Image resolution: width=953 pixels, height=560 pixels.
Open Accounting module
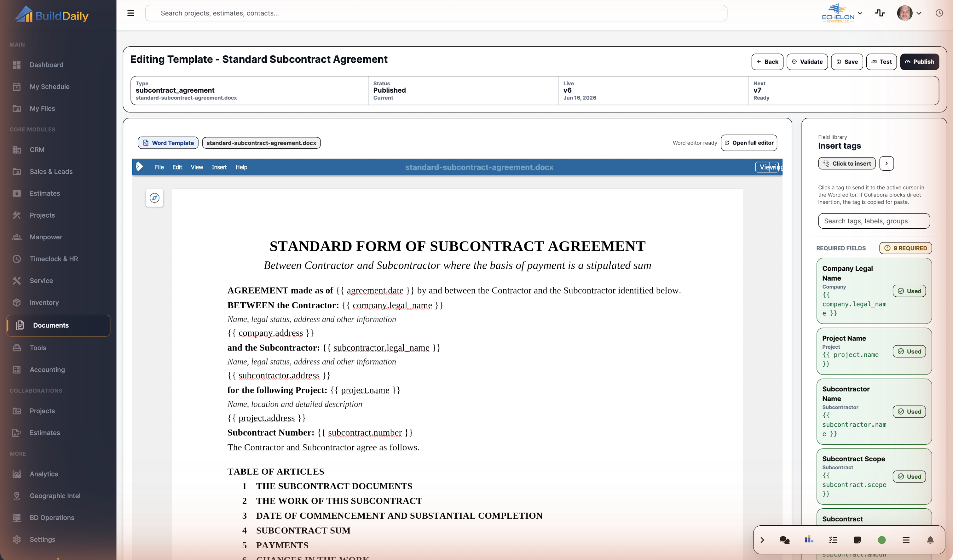click(x=58, y=369)
